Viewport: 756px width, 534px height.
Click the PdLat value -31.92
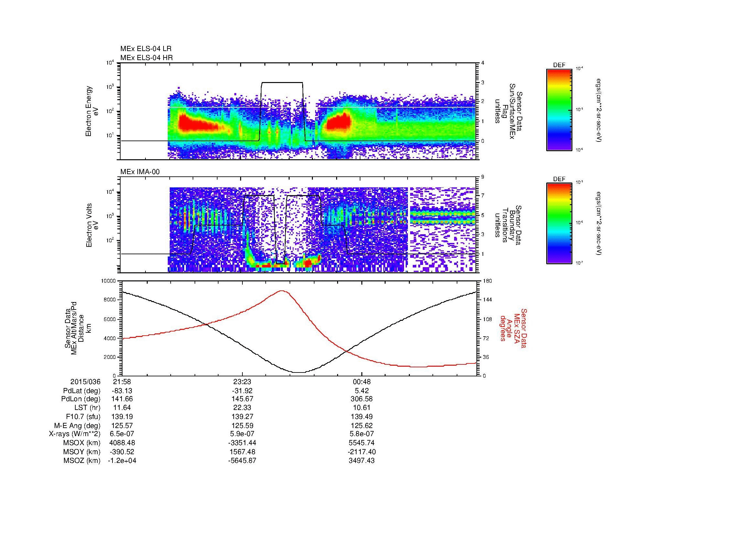(x=242, y=391)
